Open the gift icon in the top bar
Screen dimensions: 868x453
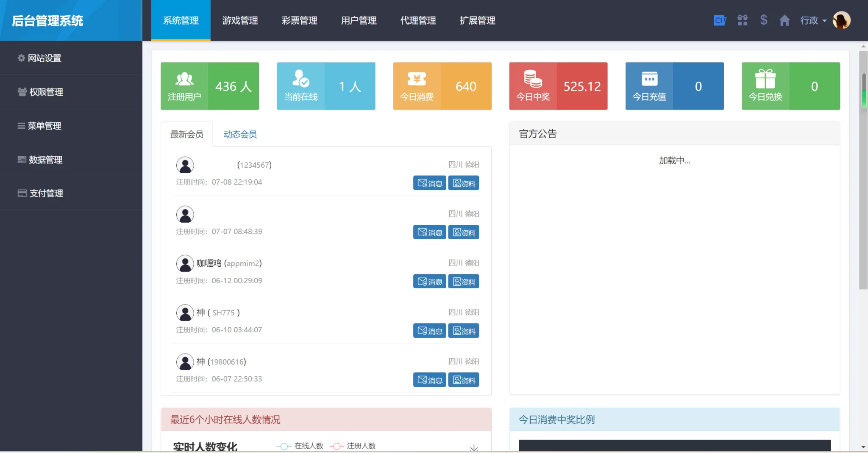pyautogui.click(x=743, y=20)
